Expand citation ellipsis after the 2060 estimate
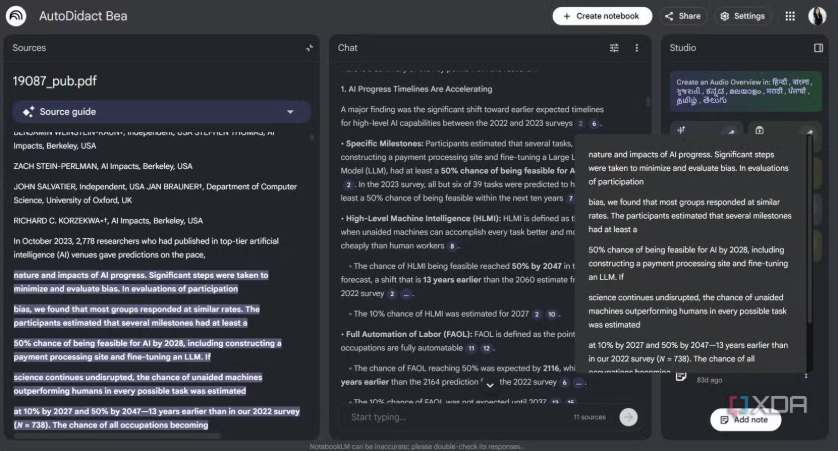The height and width of the screenshot is (451, 838). [x=408, y=294]
